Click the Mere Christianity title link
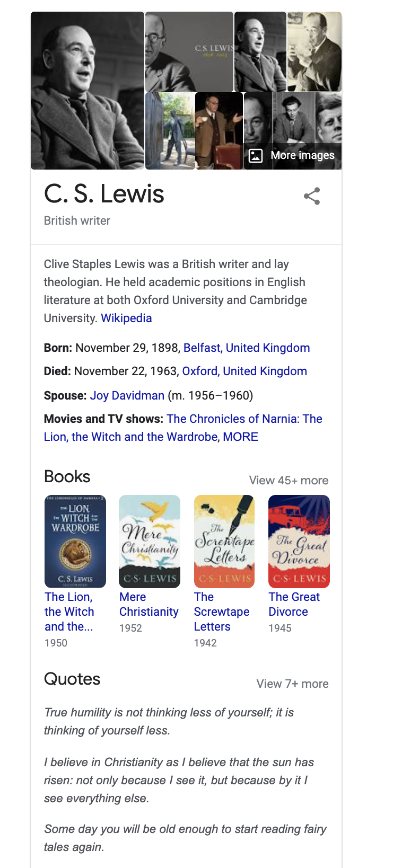The height and width of the screenshot is (868, 402). click(149, 604)
